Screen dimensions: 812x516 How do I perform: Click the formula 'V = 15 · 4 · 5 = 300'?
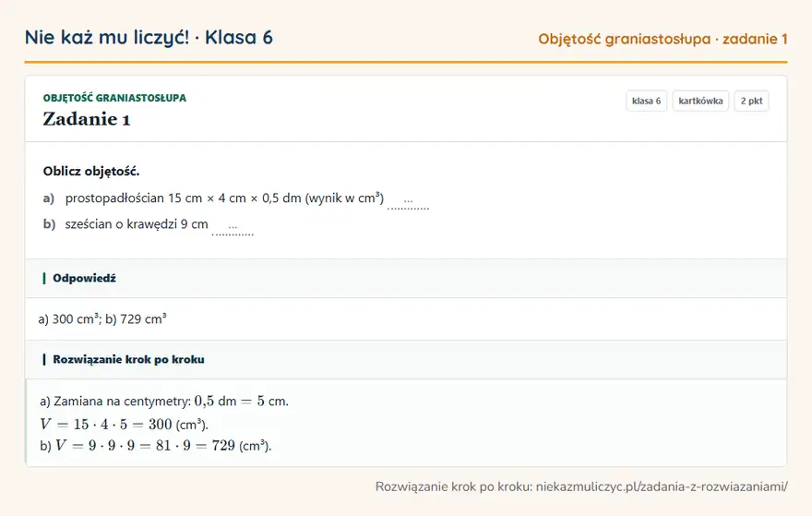point(106,425)
